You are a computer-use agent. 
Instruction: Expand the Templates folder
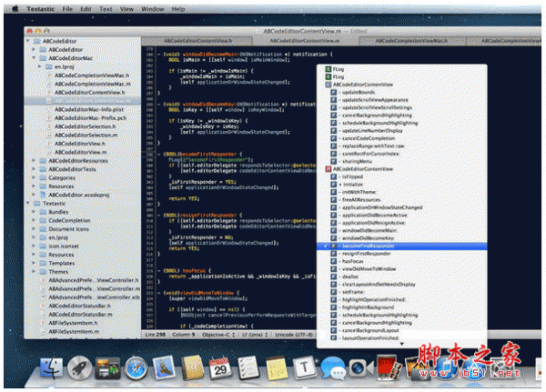pyautogui.click(x=34, y=263)
